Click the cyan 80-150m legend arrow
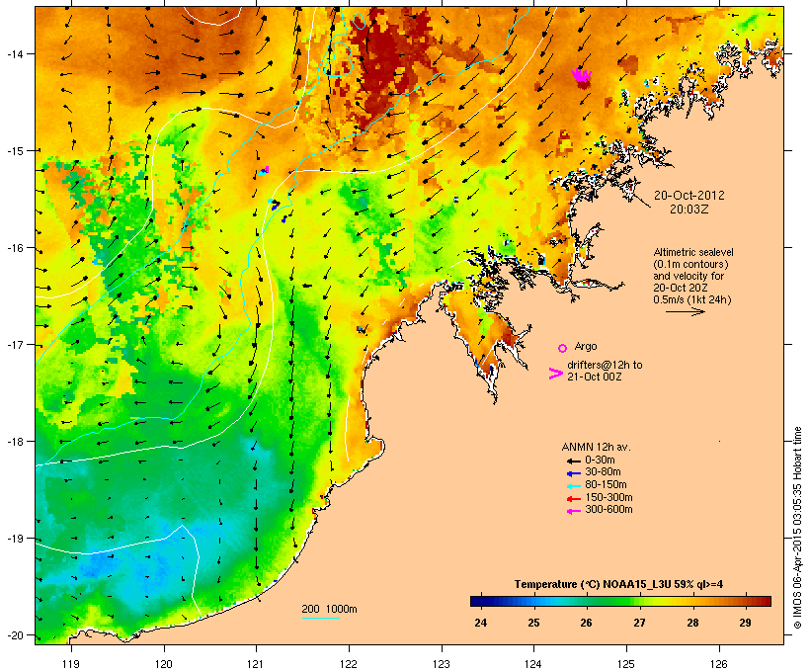810x672 pixels. pyautogui.click(x=573, y=486)
